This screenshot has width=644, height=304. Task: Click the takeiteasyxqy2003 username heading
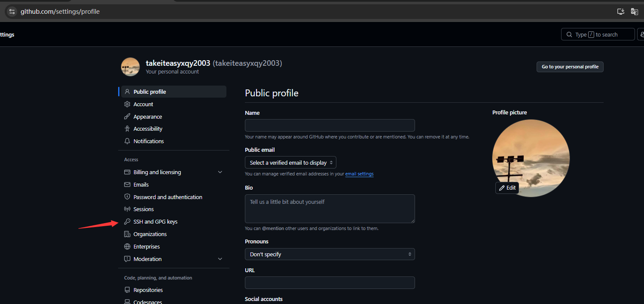click(178, 63)
